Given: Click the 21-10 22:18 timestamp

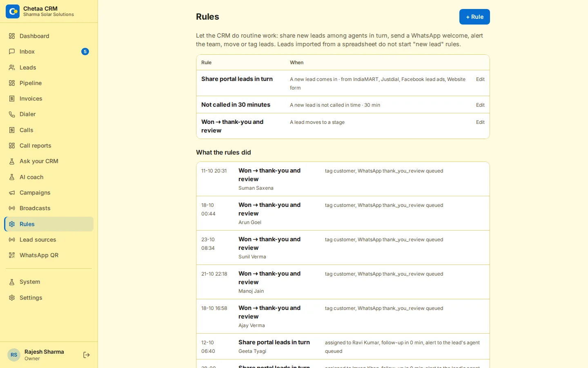Looking at the screenshot, I should point(214,274).
